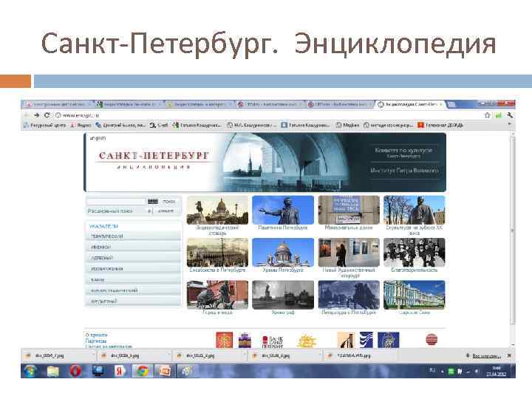Open the Царское Село thumbnail
532x399 pixels.
[x=415, y=295]
